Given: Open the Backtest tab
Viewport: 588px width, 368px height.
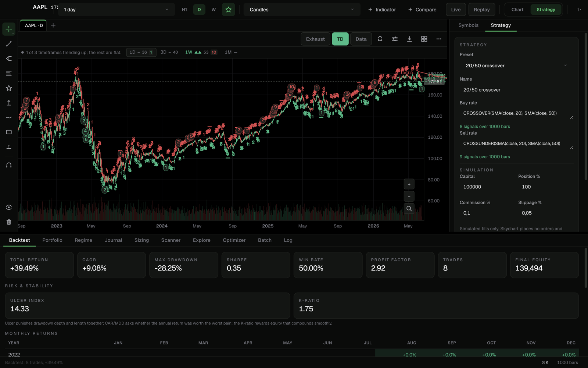Looking at the screenshot, I should [x=19, y=240].
